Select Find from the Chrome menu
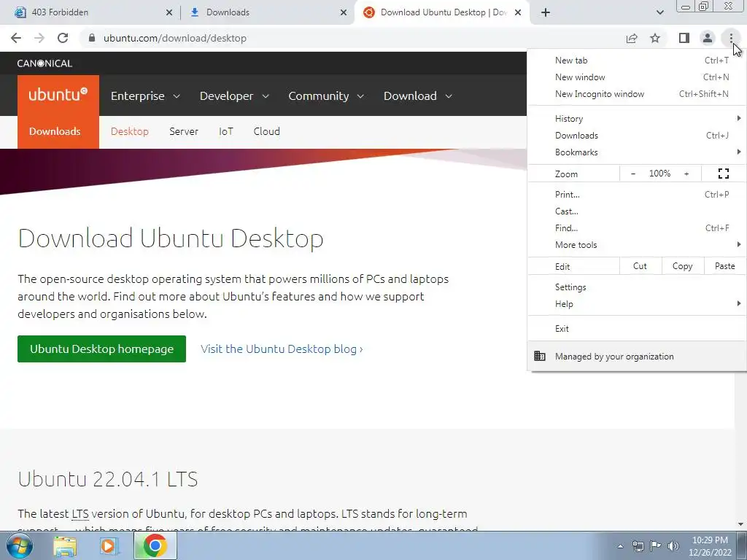Screen dimensions: 747x560 pyautogui.click(x=636, y=228)
